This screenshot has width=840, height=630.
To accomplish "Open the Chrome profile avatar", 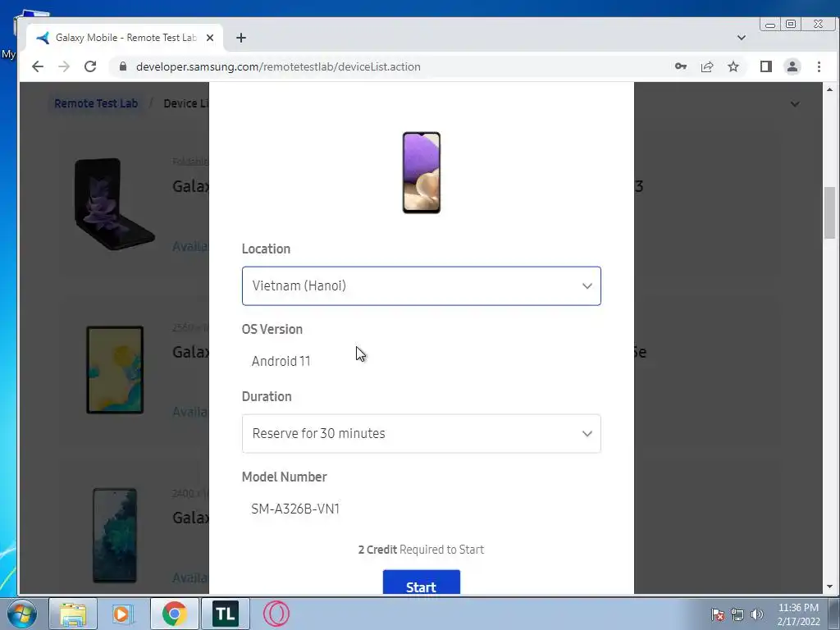I will click(792, 66).
